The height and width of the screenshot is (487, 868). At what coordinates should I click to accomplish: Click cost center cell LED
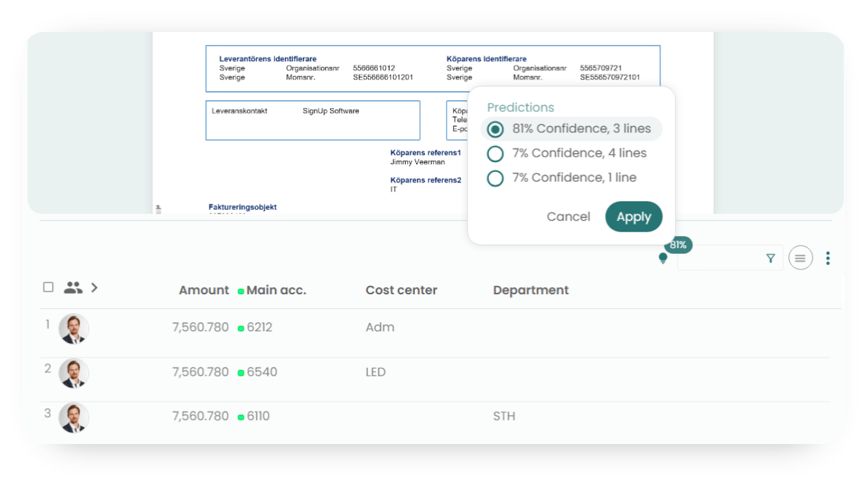(x=376, y=372)
